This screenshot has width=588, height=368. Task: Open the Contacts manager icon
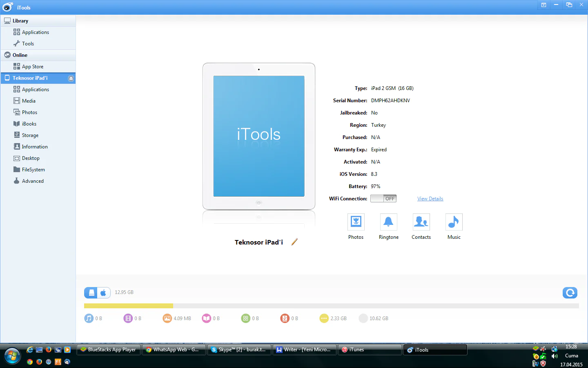(x=421, y=221)
